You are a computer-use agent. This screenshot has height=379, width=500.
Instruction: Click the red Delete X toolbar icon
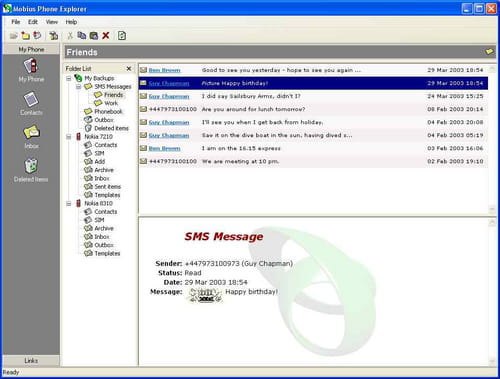tap(106, 35)
